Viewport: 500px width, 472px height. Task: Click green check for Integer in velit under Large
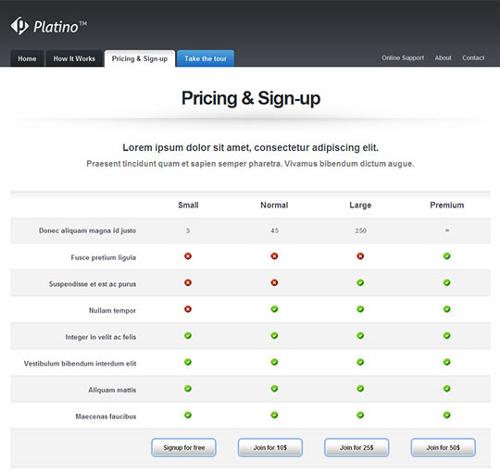(x=360, y=336)
